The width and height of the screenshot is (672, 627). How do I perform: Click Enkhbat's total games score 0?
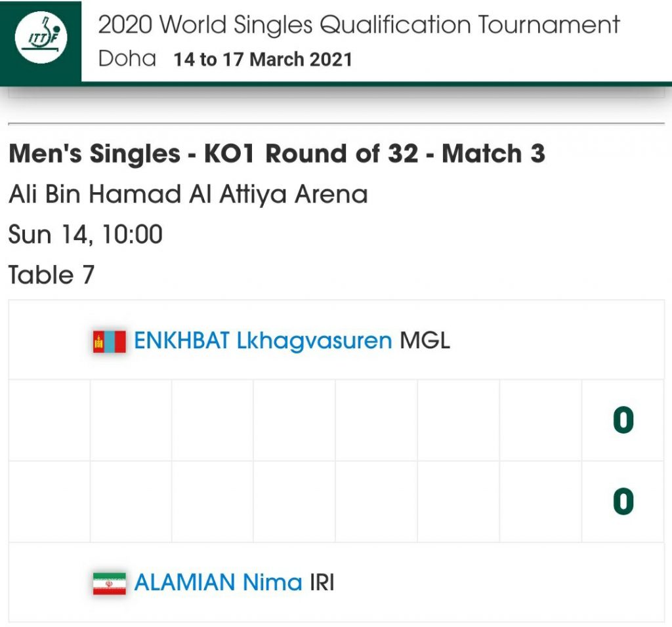pos(623,420)
